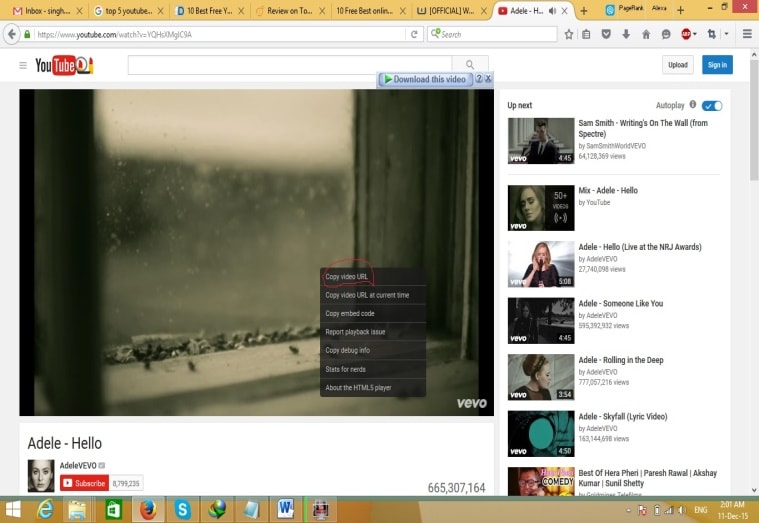Expand the toolbar dropdown arrow next to crop icon
Viewport: 759px width, 523px height.
tap(727, 34)
